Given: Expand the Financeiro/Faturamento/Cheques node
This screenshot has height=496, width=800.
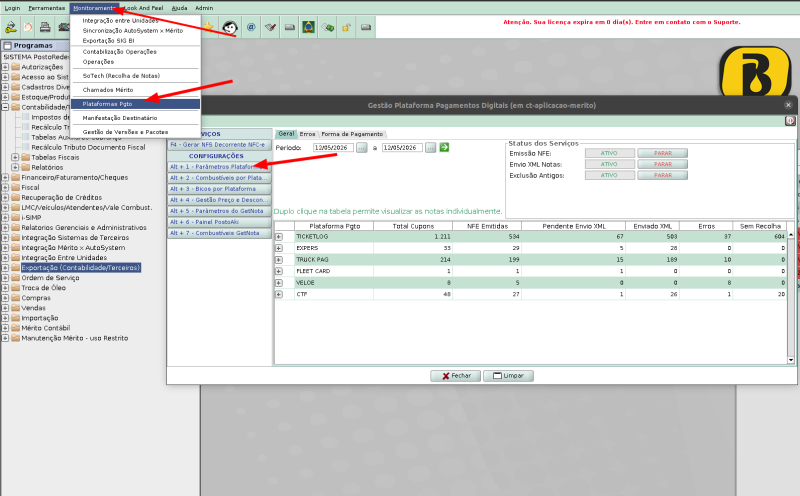Looking at the screenshot, I should coord(5,178).
